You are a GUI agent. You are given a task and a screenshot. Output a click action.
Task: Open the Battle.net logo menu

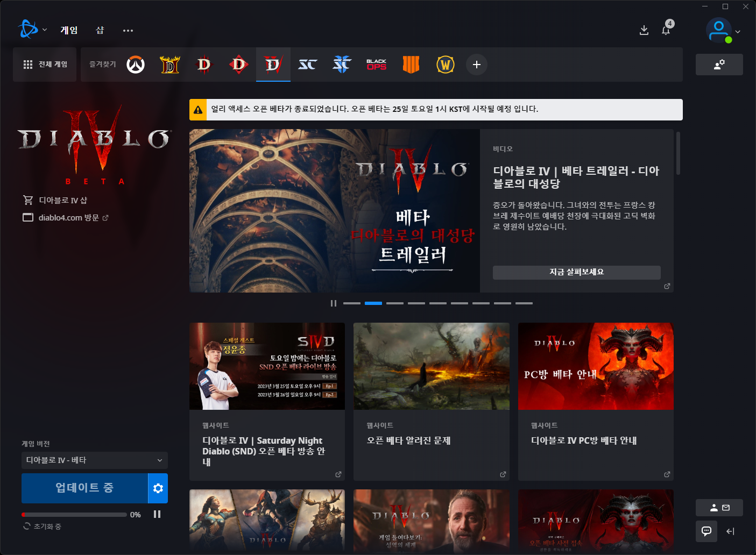pyautogui.click(x=28, y=30)
